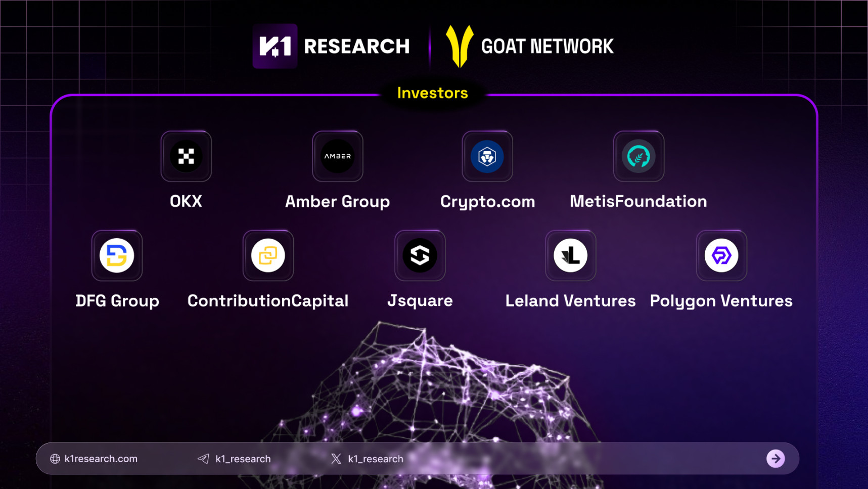Click the Investors heading label
Image resolution: width=868 pixels, height=489 pixels.
tap(432, 93)
